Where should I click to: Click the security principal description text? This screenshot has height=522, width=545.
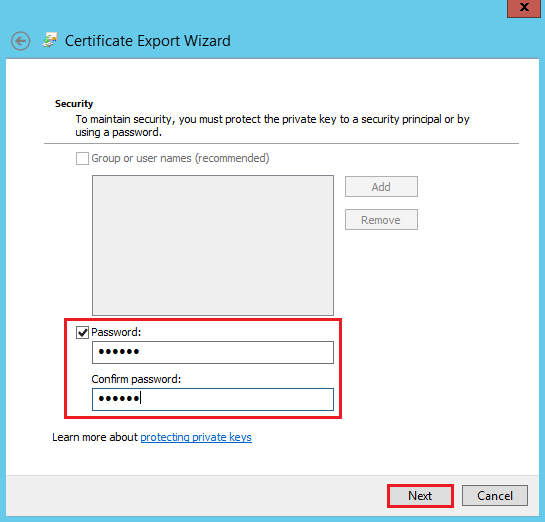tap(272, 125)
